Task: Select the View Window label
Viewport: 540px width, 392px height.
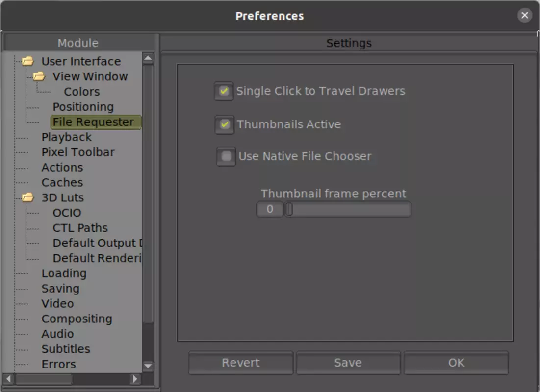Action: tap(90, 76)
